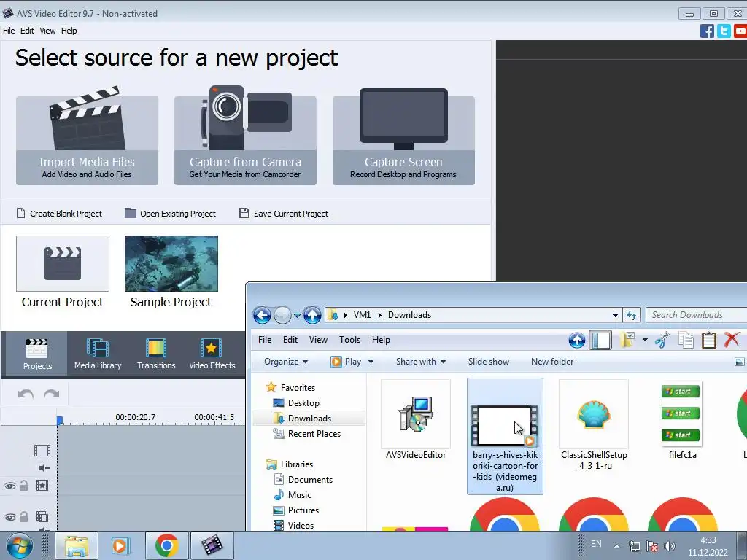Open Windows Start button
The image size is (747, 560).
20,545
